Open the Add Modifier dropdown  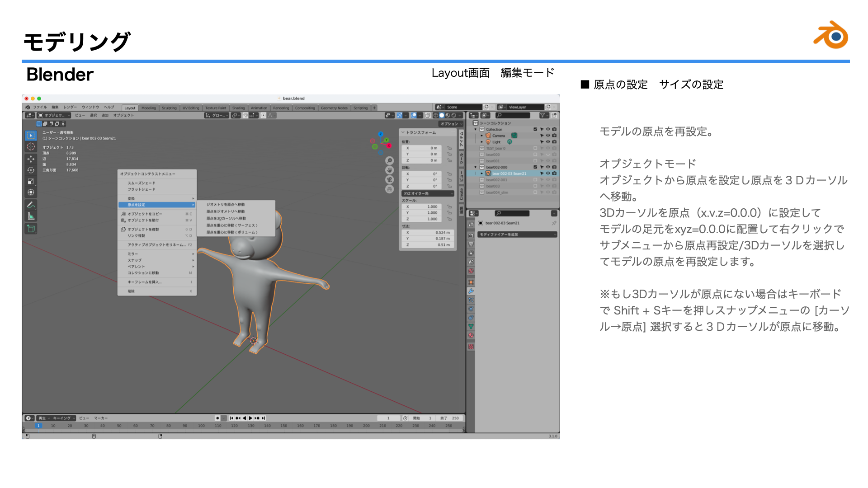[x=517, y=235]
